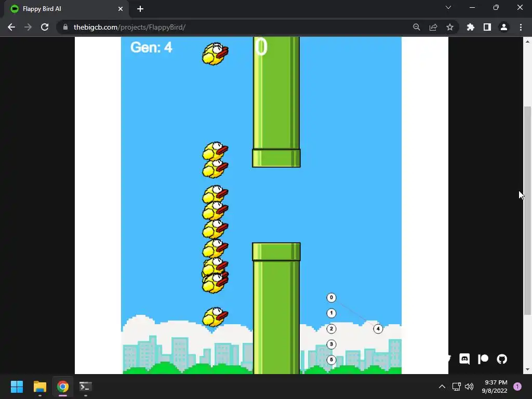532x399 pixels.
Task: Click the Chrome taskbar icon
Action: coord(63,387)
